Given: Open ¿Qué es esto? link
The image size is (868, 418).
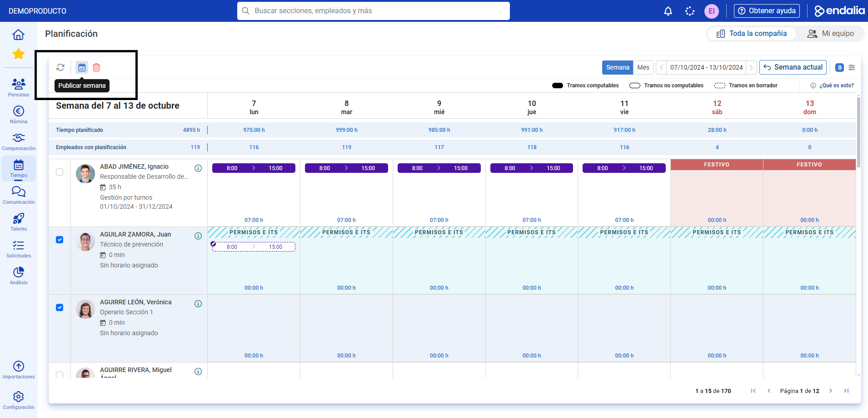Looking at the screenshot, I should (832, 86).
